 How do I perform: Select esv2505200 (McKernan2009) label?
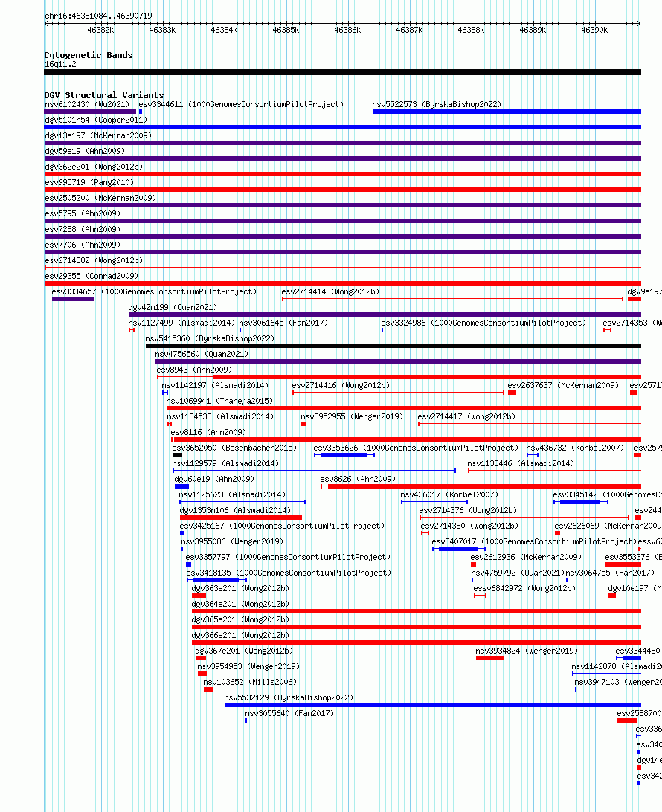click(x=100, y=198)
